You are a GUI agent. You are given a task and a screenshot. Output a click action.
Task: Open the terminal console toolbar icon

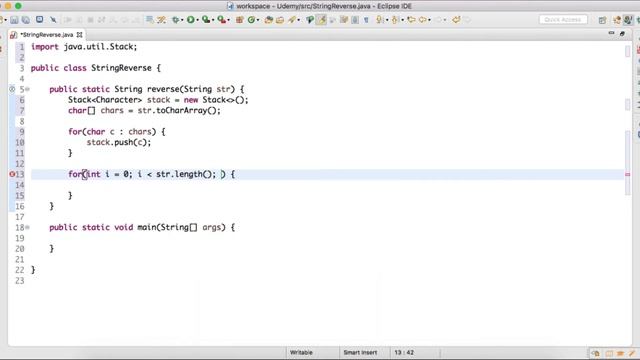coord(39,19)
